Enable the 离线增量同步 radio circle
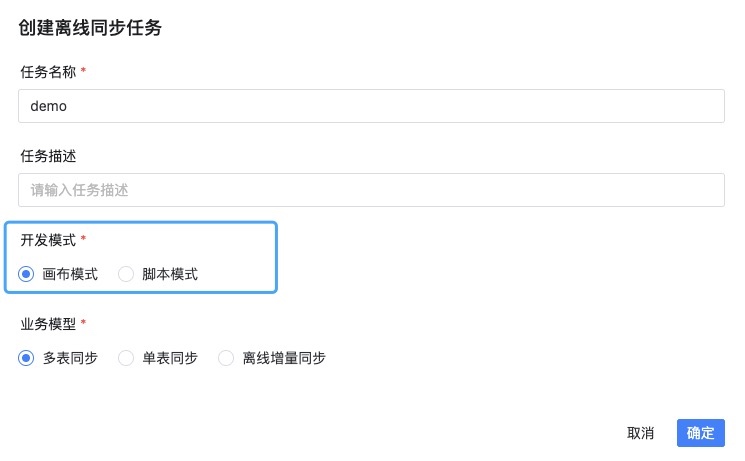 (226, 358)
